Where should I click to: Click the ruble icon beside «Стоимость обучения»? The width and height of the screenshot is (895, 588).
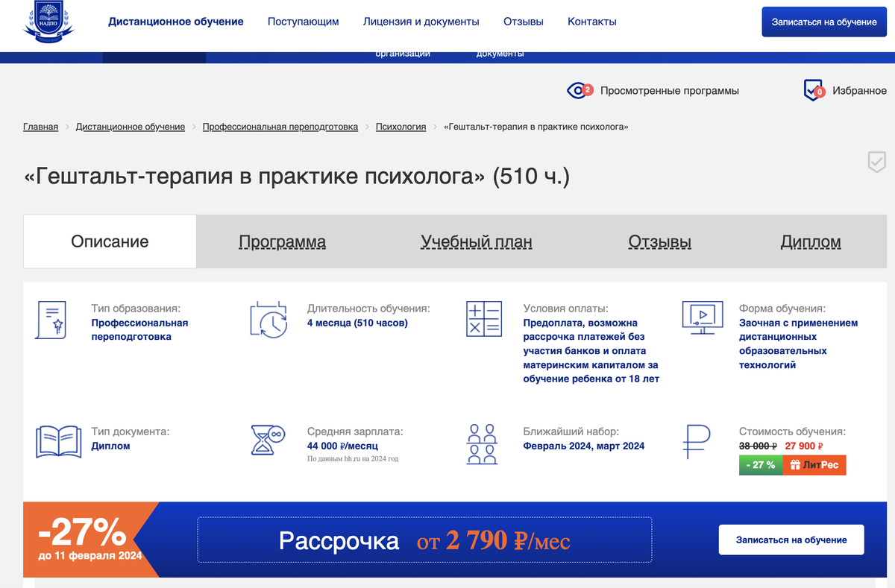point(696,441)
